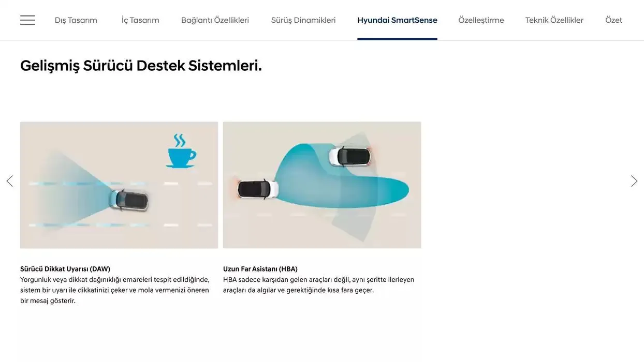Go to Sürüş Dinamikleri section
Screen dimensions: 644x362
click(303, 20)
